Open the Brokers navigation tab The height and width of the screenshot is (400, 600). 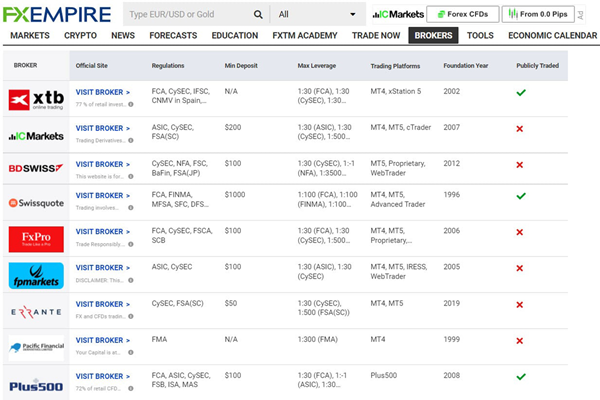coord(431,35)
